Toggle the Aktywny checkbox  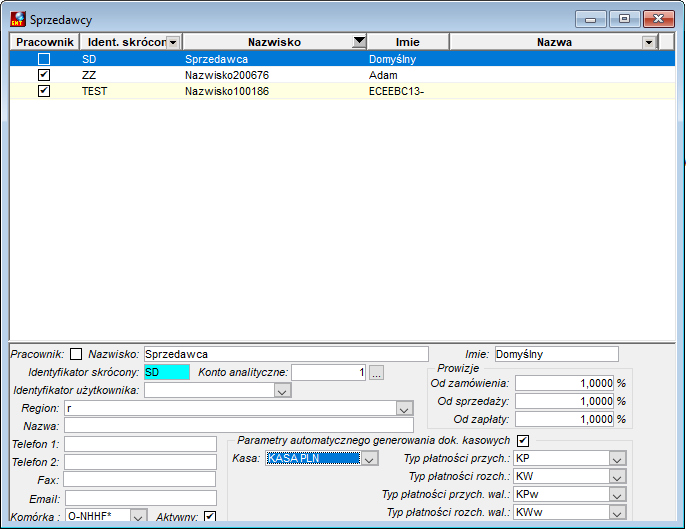pyautogui.click(x=210, y=516)
